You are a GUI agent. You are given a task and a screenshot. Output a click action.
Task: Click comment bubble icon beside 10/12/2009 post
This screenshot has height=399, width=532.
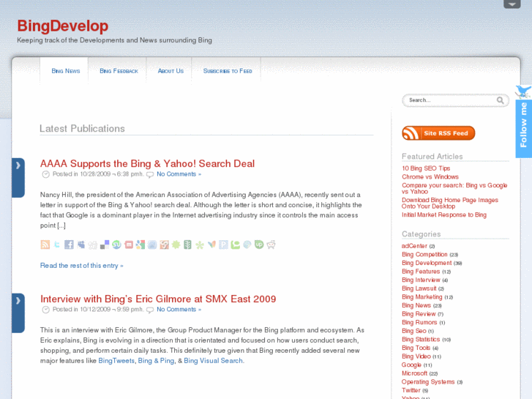coord(150,310)
